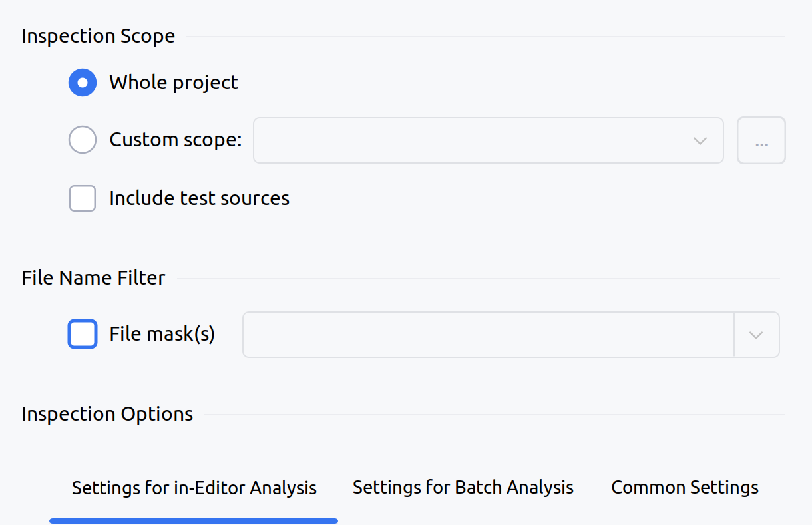
Task: Enable the "Include test sources" checkbox
Action: coord(82,198)
